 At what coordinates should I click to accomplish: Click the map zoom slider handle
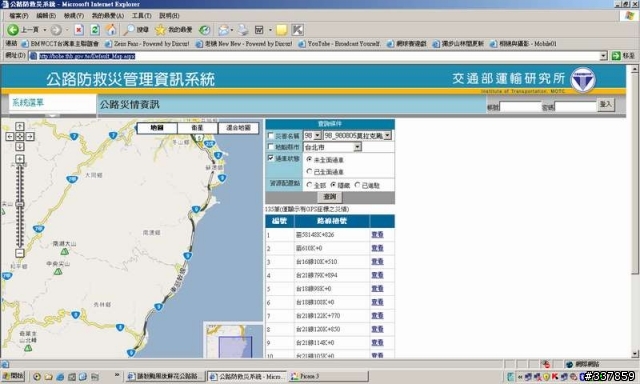tap(20, 204)
